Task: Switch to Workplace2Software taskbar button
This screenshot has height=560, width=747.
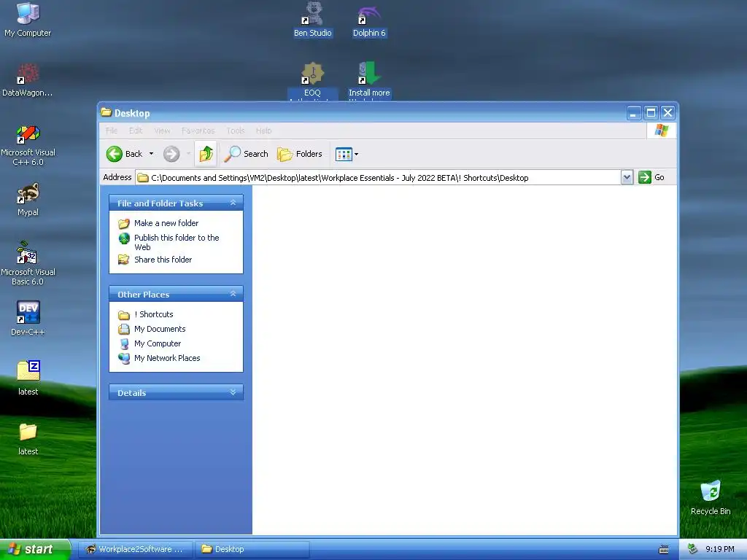Action: coord(135,549)
